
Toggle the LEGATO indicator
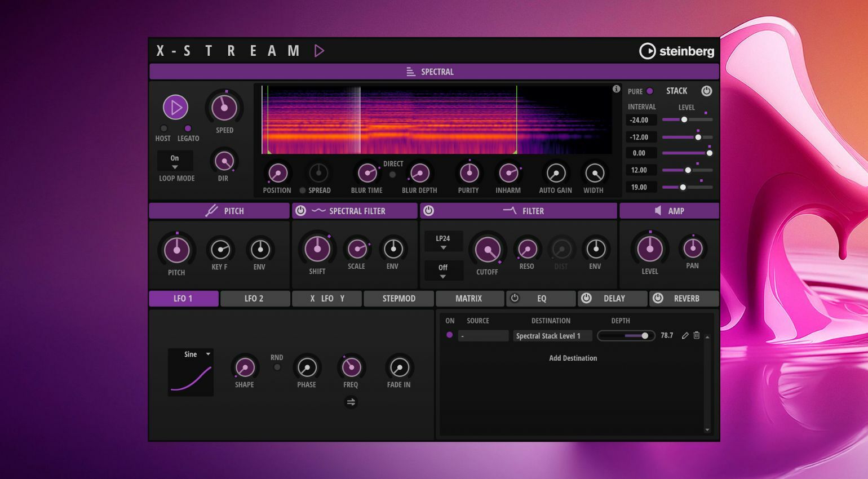tap(188, 128)
